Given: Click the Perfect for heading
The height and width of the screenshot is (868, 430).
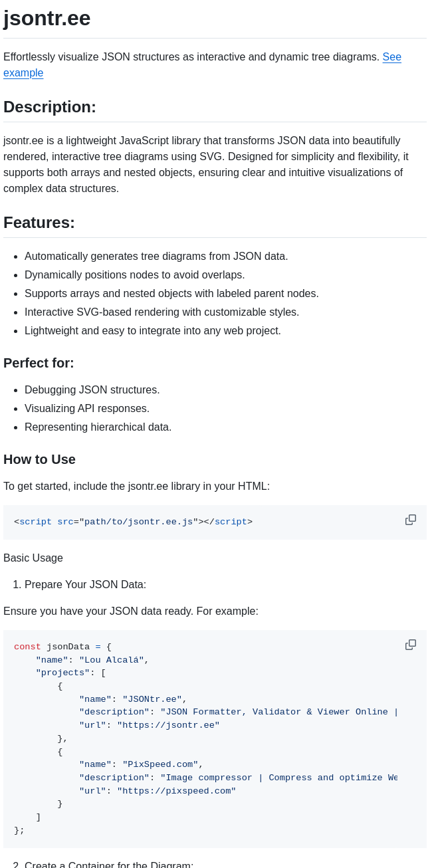Looking at the screenshot, I should [39, 363].
